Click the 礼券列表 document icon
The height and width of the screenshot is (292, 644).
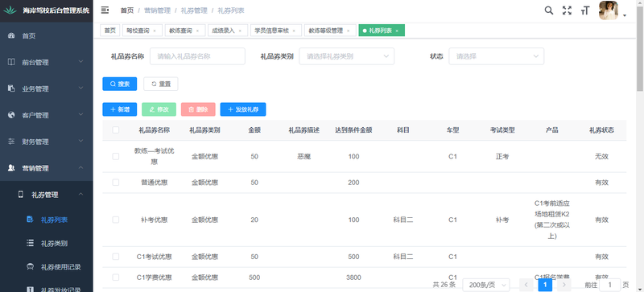(x=30, y=220)
